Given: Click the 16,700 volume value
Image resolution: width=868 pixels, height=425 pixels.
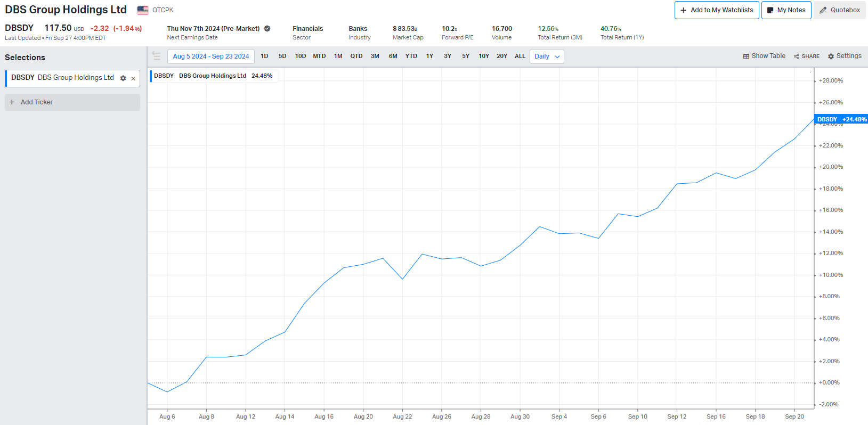Looking at the screenshot, I should pos(502,29).
